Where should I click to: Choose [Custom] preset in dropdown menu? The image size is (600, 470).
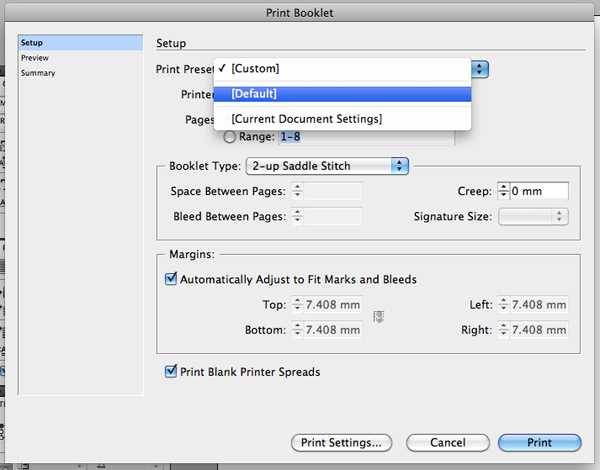342,69
